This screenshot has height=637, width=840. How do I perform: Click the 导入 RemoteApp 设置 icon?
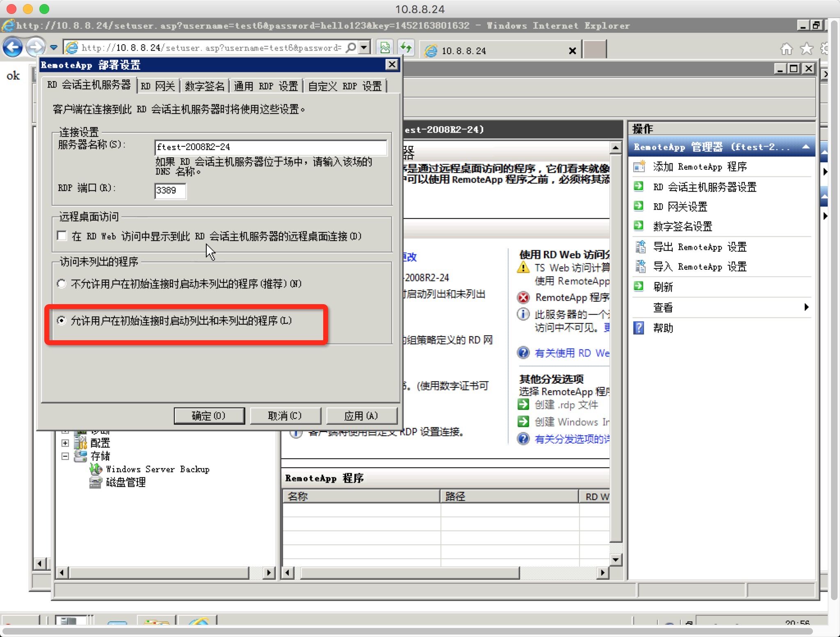coord(640,266)
